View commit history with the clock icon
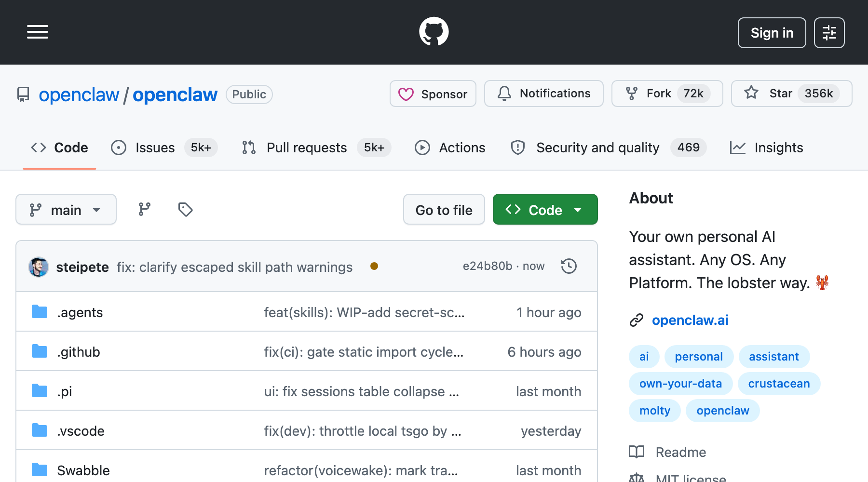868x482 pixels. coord(569,266)
